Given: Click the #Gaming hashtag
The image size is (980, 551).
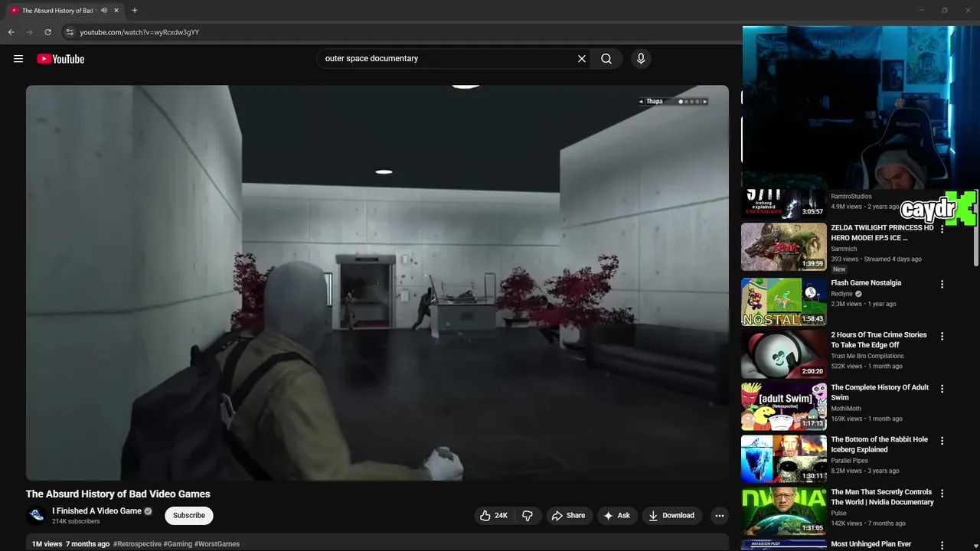Looking at the screenshot, I should pos(178,544).
